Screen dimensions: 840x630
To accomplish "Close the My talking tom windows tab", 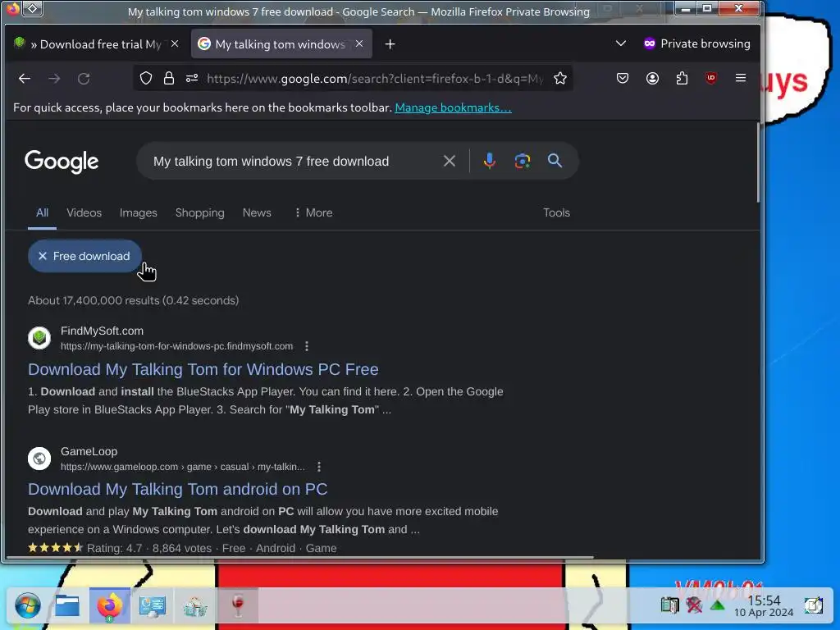I will pos(359,44).
